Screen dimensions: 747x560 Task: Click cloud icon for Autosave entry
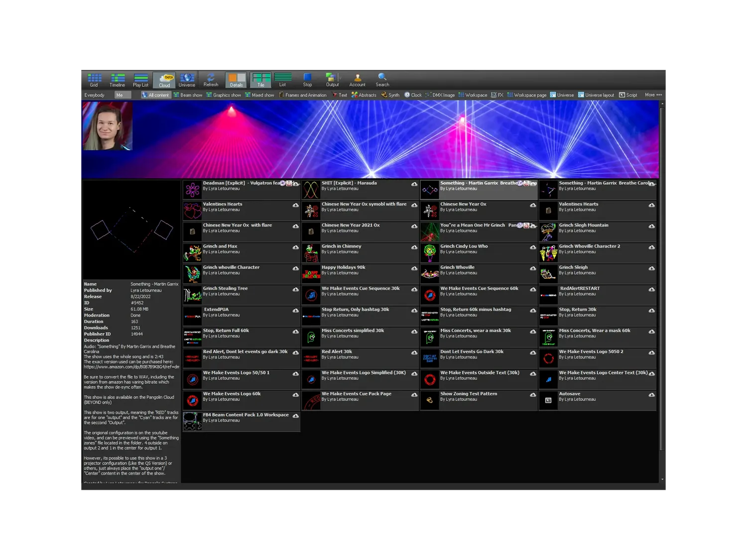(651, 395)
